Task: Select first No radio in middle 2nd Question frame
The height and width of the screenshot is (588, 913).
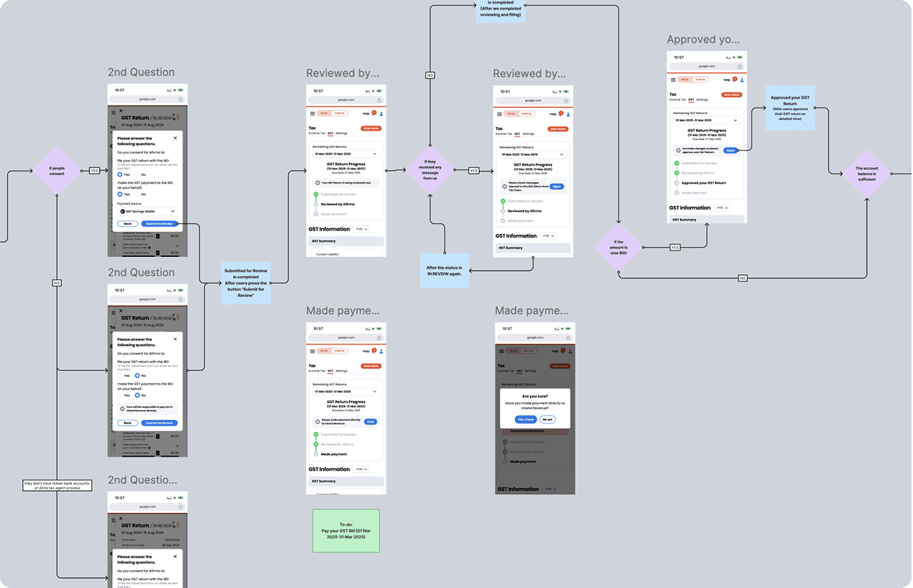Action: coord(137,375)
